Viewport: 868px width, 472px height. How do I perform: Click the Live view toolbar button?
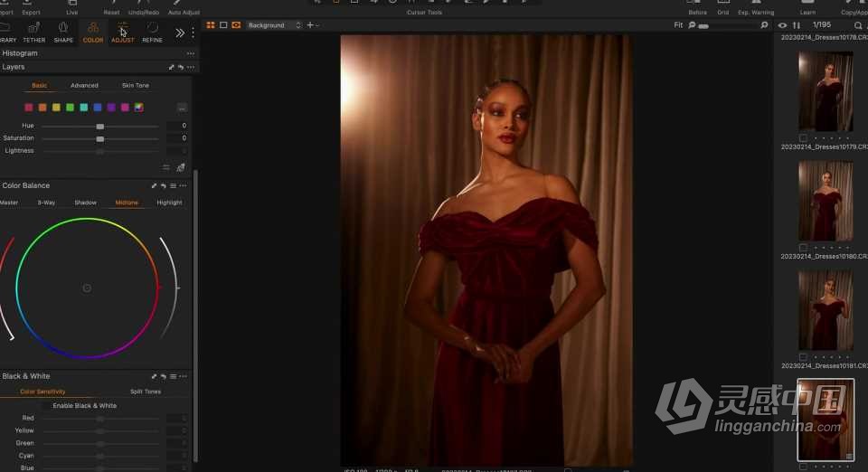(72, 8)
